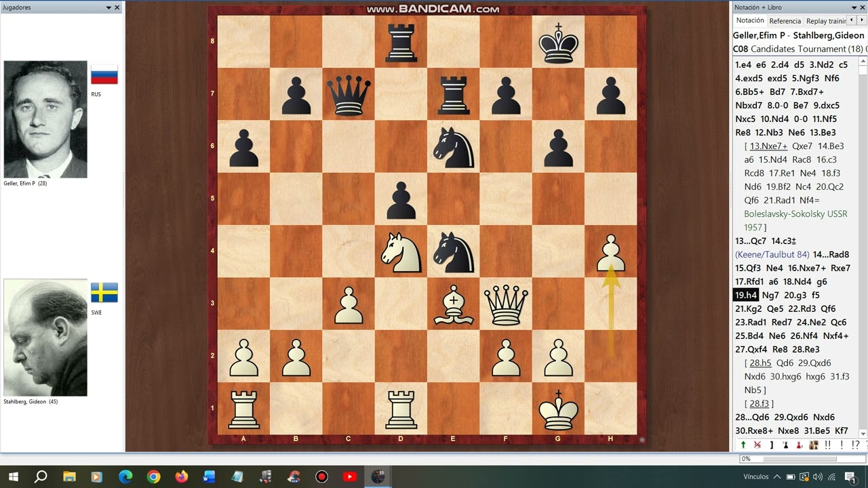Click the end-variation bracket icon
The image size is (868, 488).
click(x=772, y=445)
